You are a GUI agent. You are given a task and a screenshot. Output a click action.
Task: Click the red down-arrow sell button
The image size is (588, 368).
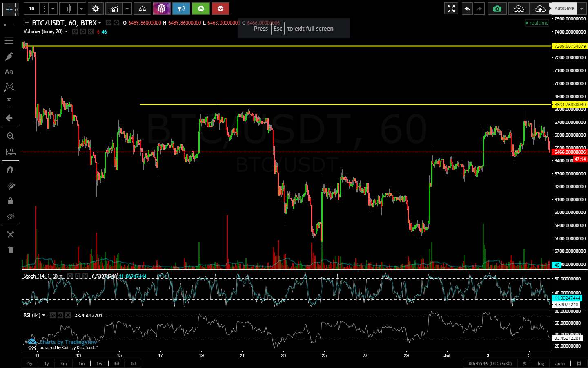click(220, 9)
